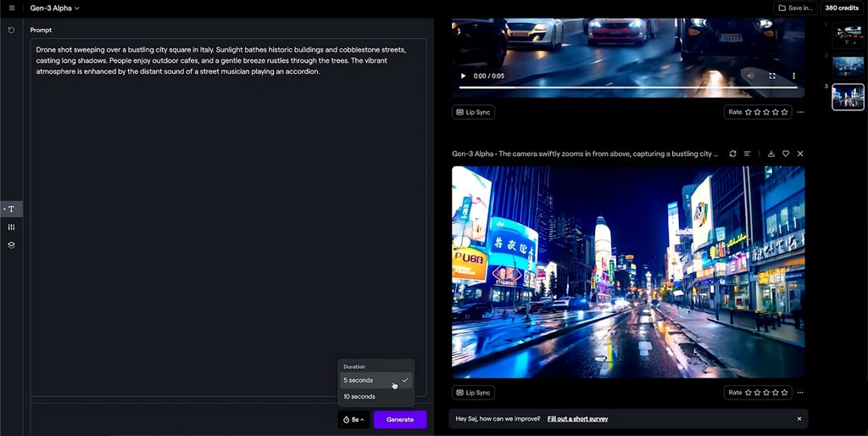Open the stacked layers icon in the left sidebar
The image size is (868, 436).
(x=11, y=245)
